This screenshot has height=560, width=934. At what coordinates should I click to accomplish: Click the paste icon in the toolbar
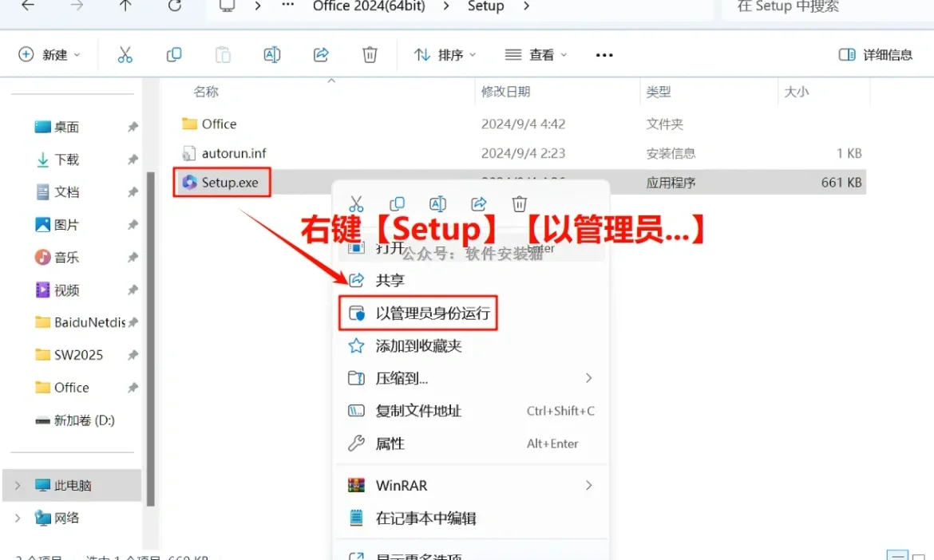tap(222, 54)
